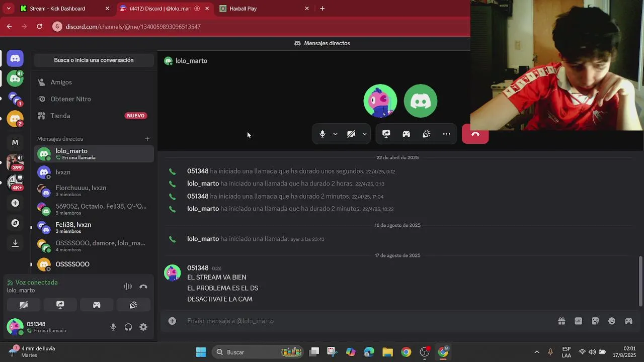Screen dimensions: 644x362
Task: Turn on camera in call controls
Action: [x=351, y=134]
